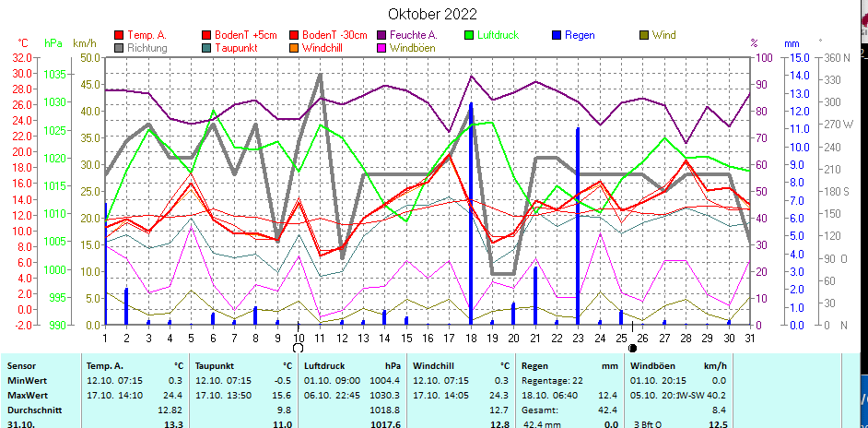Click the new moon symbol near day 25
The width and height of the screenshot is (868, 428).
coord(633,348)
